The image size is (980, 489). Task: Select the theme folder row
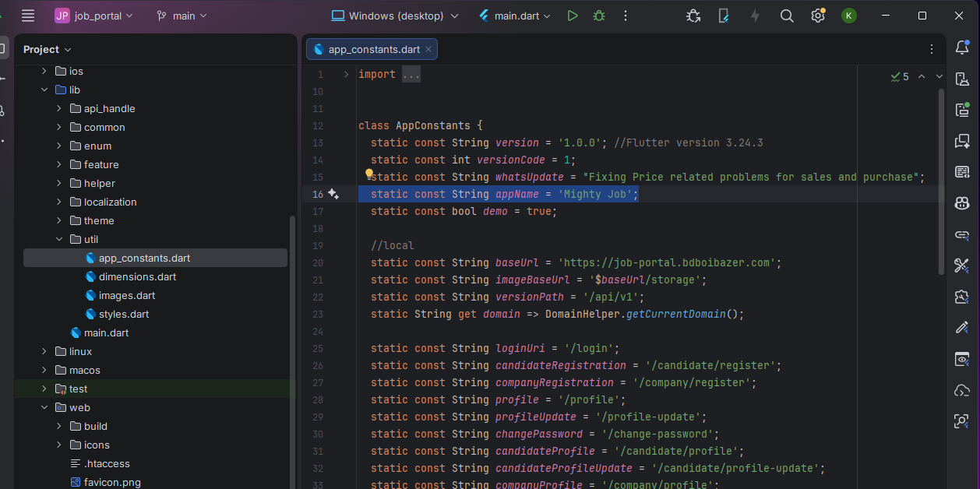point(155,220)
